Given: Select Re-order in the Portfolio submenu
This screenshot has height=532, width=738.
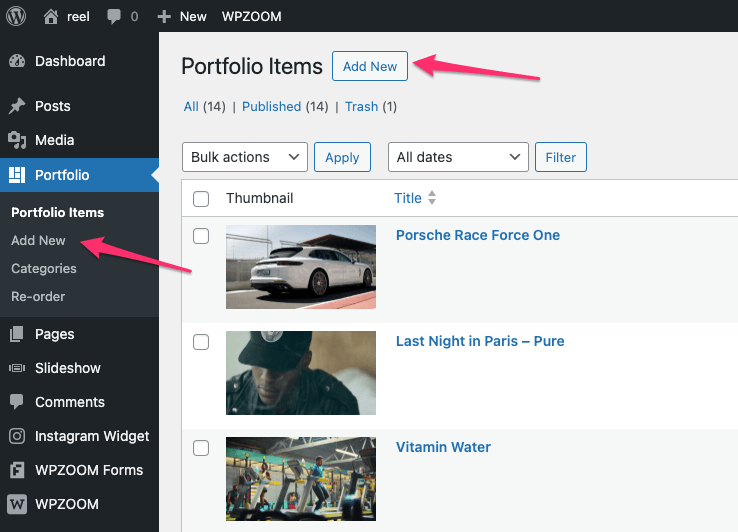Looking at the screenshot, I should pyautogui.click(x=38, y=296).
